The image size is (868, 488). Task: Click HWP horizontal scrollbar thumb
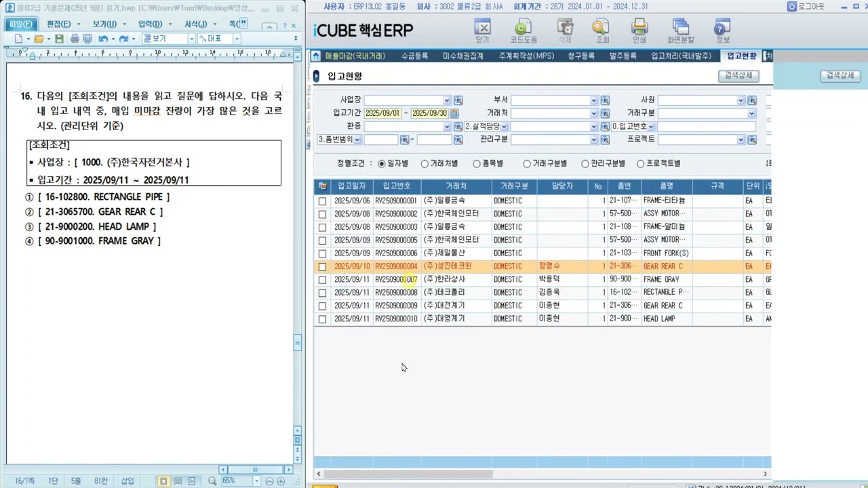tap(255, 470)
